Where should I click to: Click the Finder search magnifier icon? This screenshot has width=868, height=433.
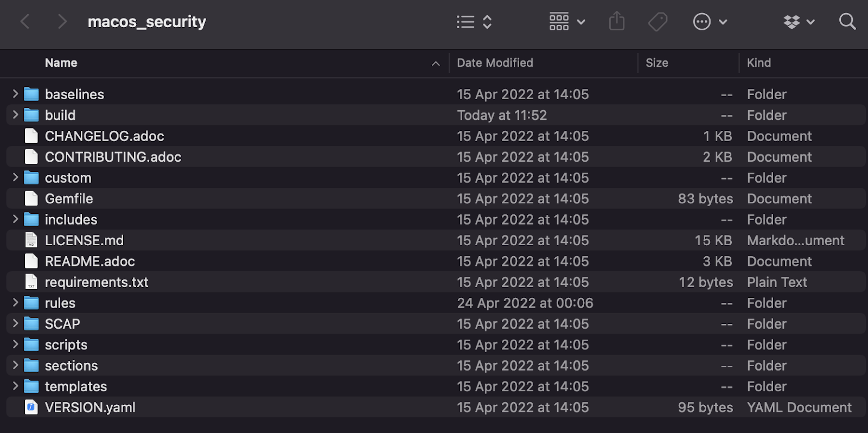pos(847,22)
